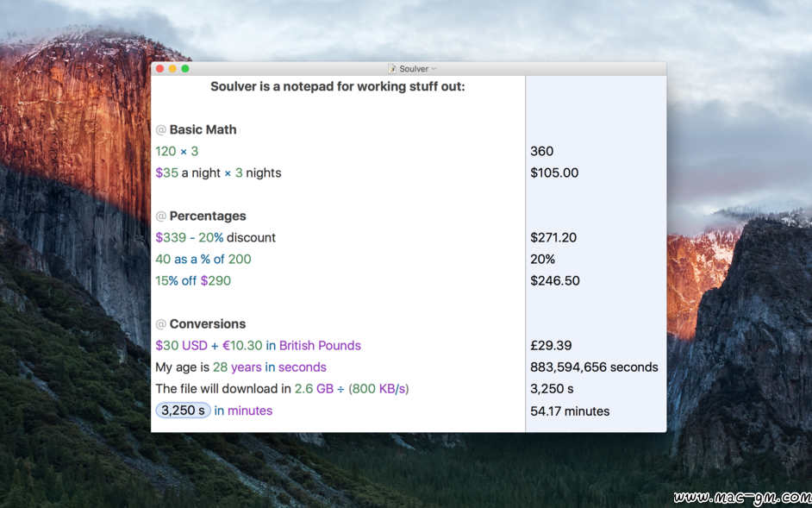Click the result '360'
Viewport: 812px width, 508px height.
coord(541,151)
